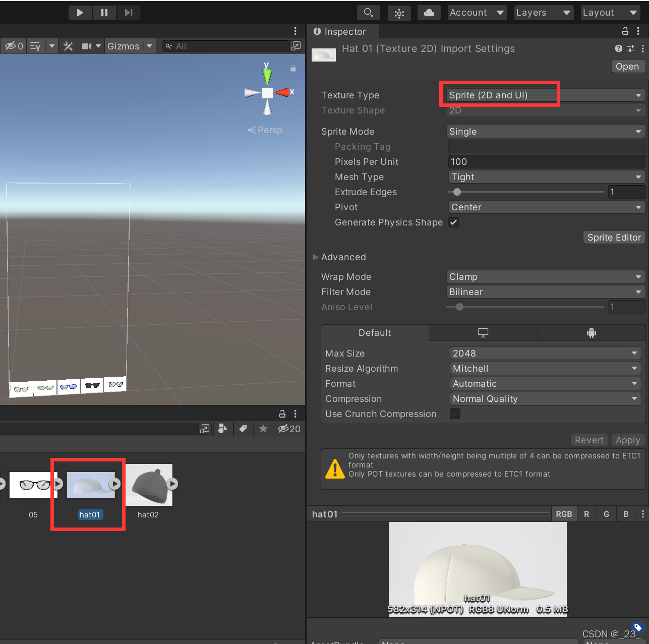This screenshot has height=644, width=649.
Task: Click the scene view more options menu
Action: click(295, 31)
